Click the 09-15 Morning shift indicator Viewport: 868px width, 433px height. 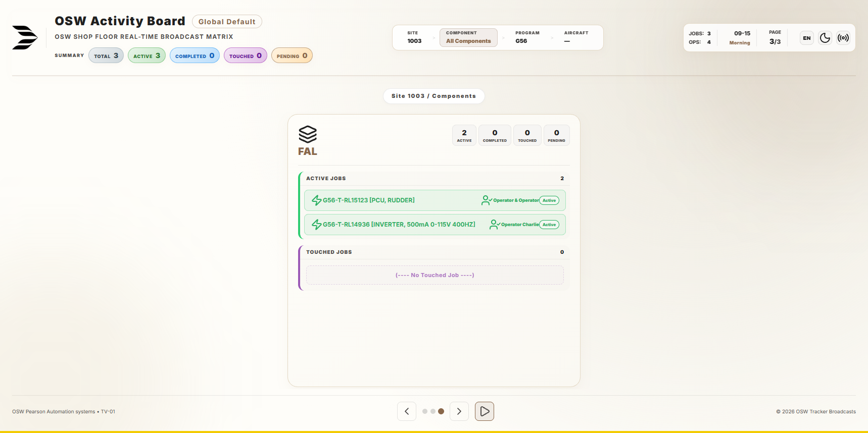point(740,38)
